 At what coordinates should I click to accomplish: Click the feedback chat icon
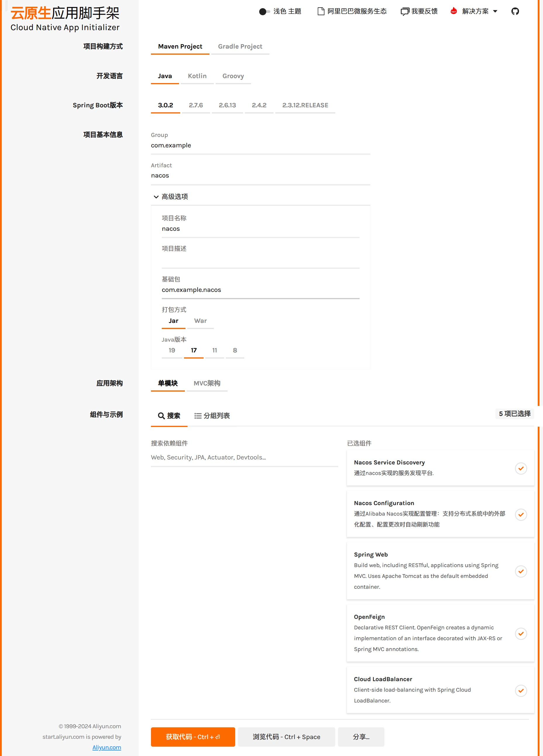405,12
